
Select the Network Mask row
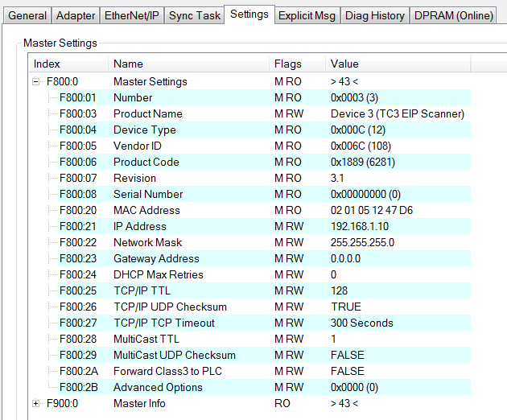click(x=265, y=242)
